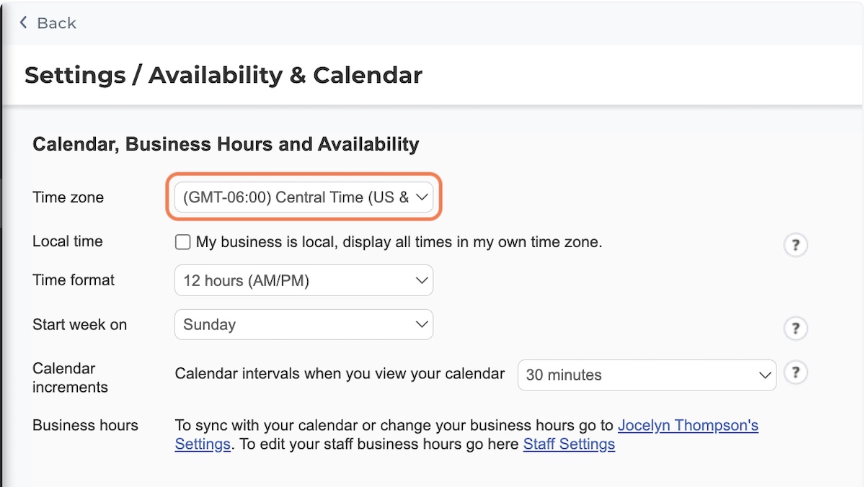This screenshot has width=868, height=487.
Task: Click the Back text at top
Action: pos(56,23)
